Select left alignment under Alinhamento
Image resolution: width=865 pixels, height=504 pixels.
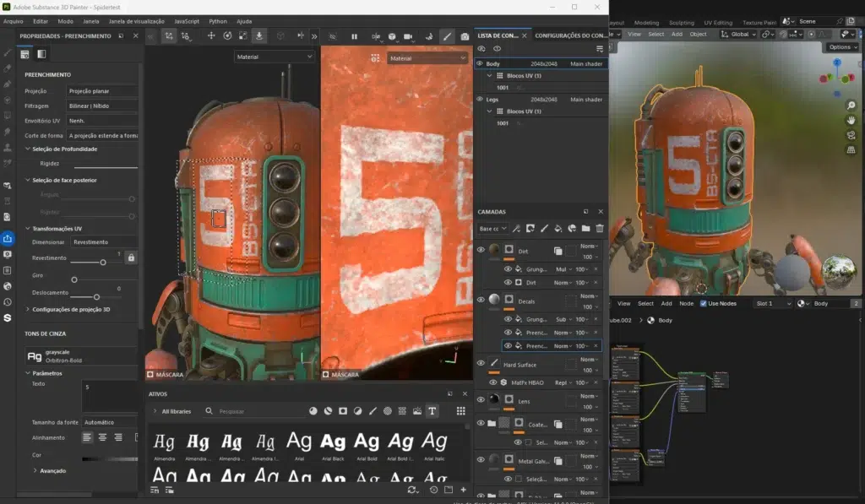[x=87, y=436]
